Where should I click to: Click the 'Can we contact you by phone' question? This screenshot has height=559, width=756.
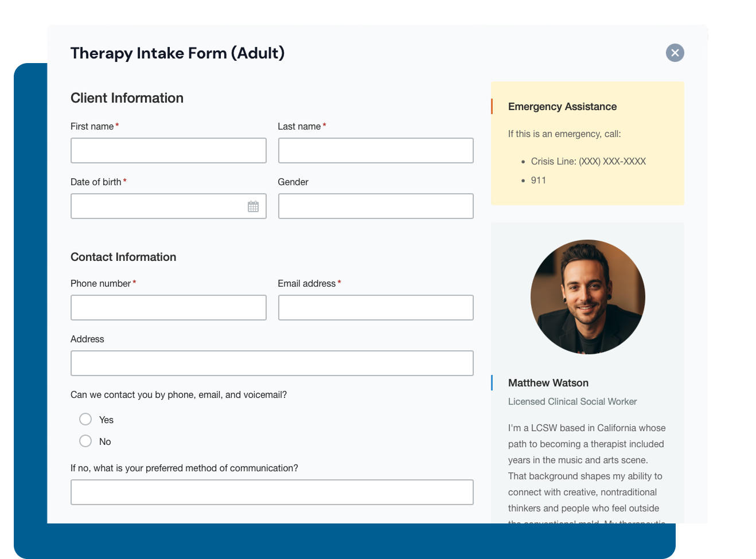pos(178,394)
